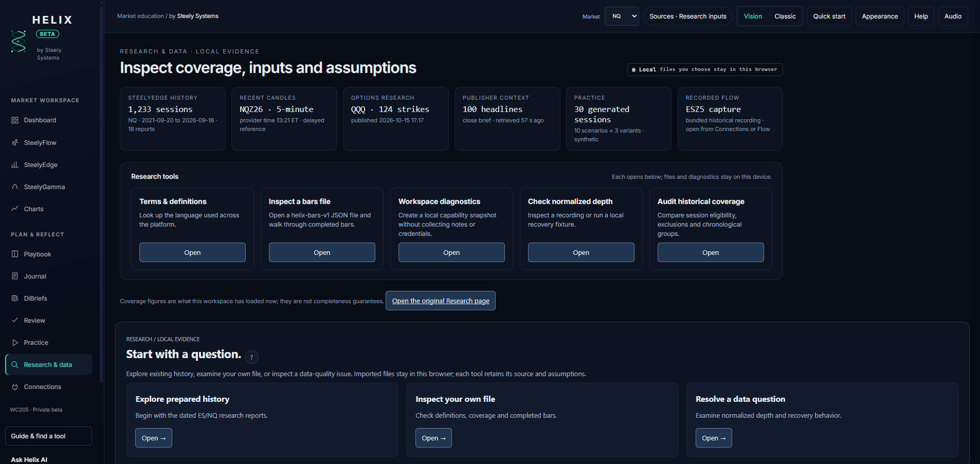The height and width of the screenshot is (464, 980).
Task: Follow the Open the original Research page link
Action: point(441,301)
